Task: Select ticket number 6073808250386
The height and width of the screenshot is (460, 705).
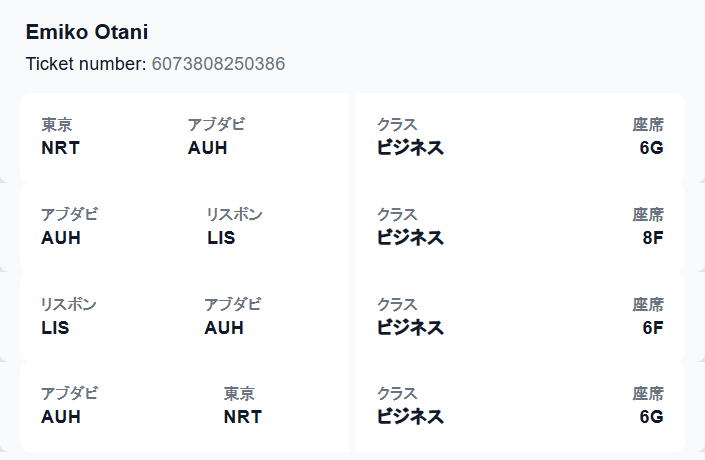Action: click(x=219, y=64)
